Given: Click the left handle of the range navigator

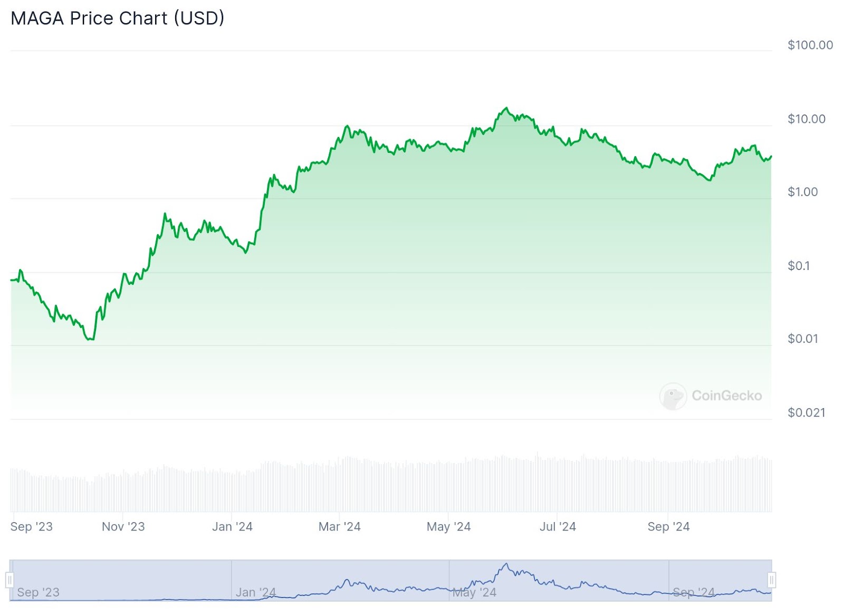Looking at the screenshot, I should pyautogui.click(x=9, y=580).
